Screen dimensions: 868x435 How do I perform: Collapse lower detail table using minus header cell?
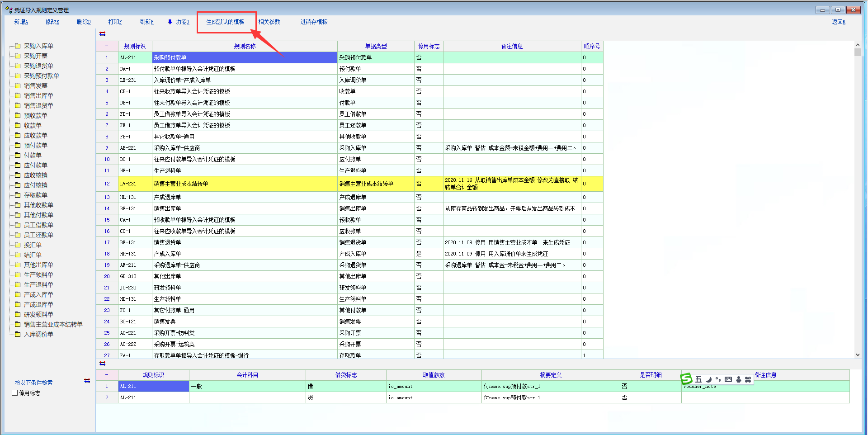pyautogui.click(x=107, y=375)
